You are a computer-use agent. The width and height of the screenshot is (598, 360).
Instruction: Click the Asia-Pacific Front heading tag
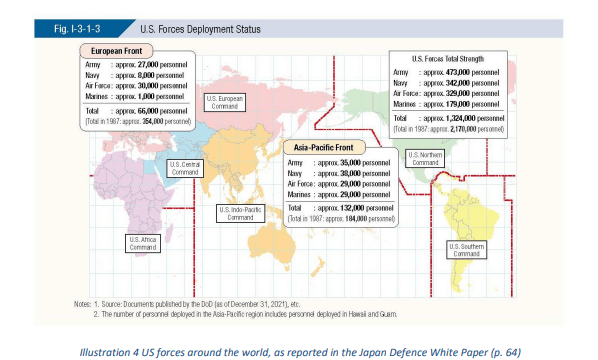point(323,148)
